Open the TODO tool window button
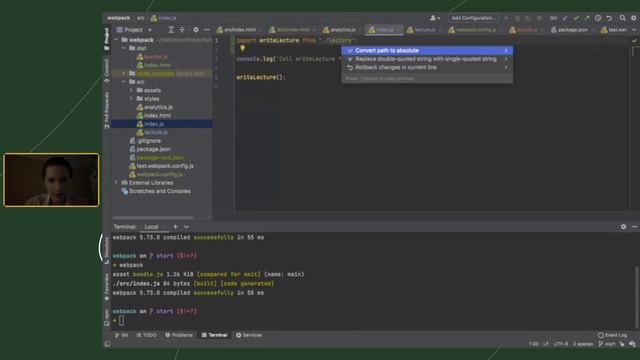The width and height of the screenshot is (640, 360). click(147, 335)
